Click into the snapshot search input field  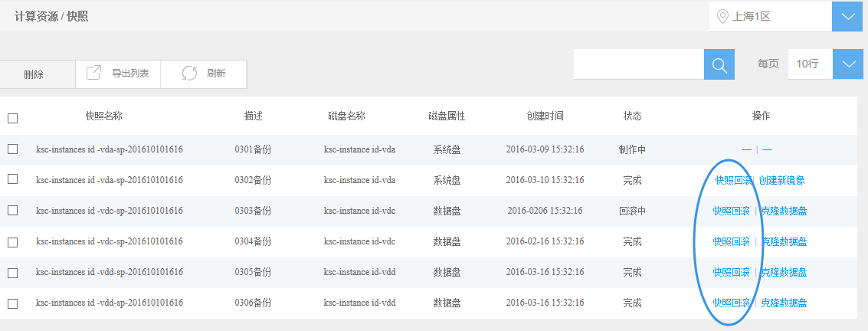[638, 64]
